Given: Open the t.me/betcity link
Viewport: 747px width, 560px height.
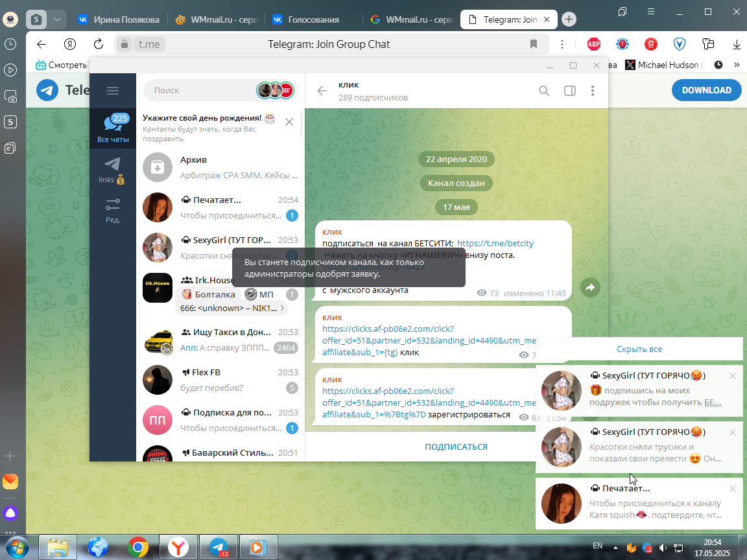Looking at the screenshot, I should tap(495, 243).
